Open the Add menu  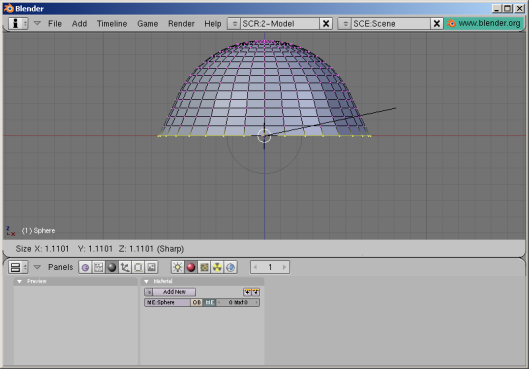click(79, 24)
